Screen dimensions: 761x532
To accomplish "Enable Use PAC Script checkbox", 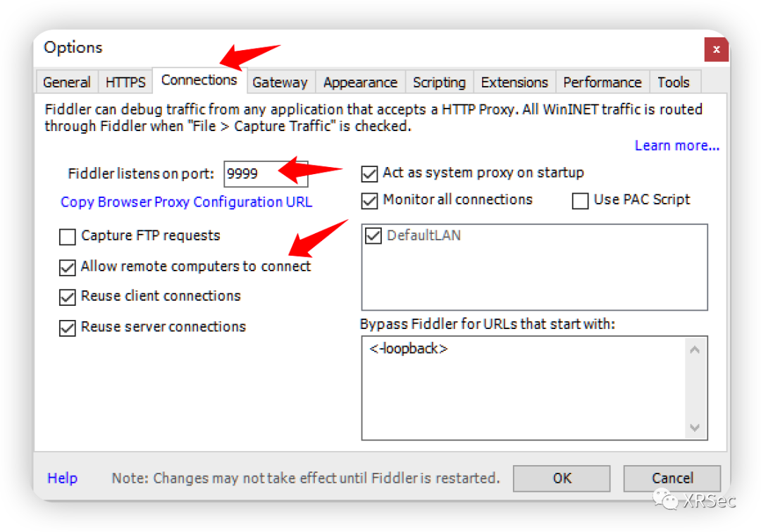I will point(580,201).
